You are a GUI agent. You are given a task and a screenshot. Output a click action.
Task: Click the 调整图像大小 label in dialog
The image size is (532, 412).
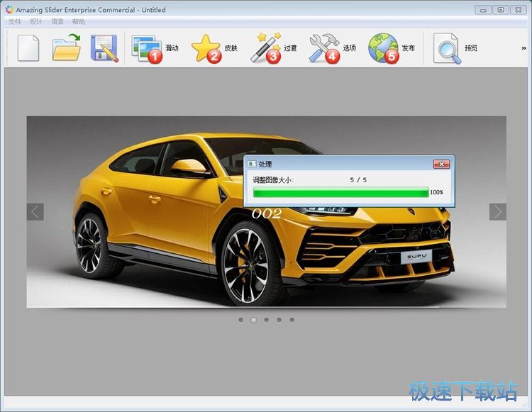click(273, 180)
